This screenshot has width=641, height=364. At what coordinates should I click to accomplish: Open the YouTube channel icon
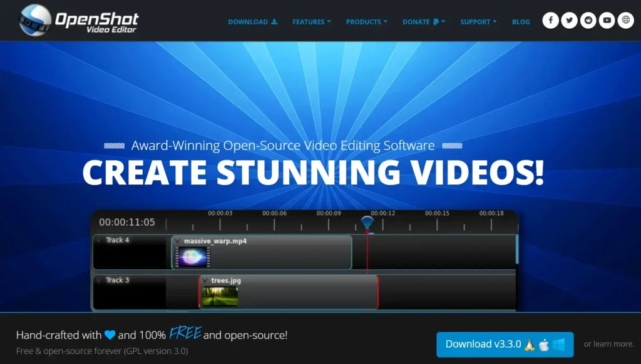point(607,21)
